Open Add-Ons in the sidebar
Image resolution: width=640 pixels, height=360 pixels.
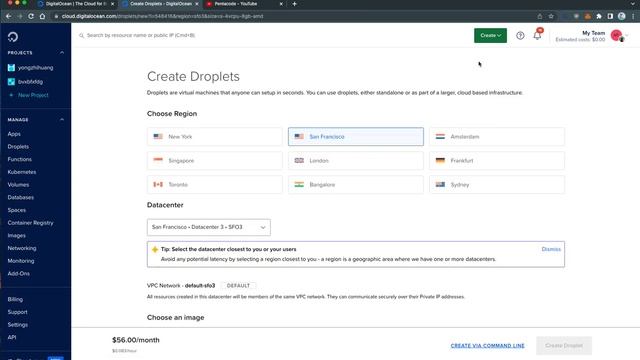point(18,273)
